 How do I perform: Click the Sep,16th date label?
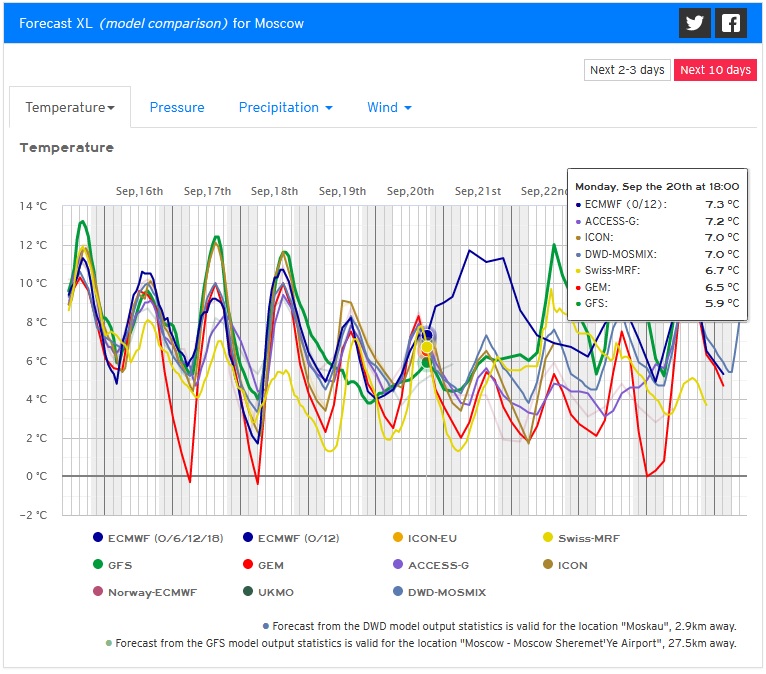(139, 191)
